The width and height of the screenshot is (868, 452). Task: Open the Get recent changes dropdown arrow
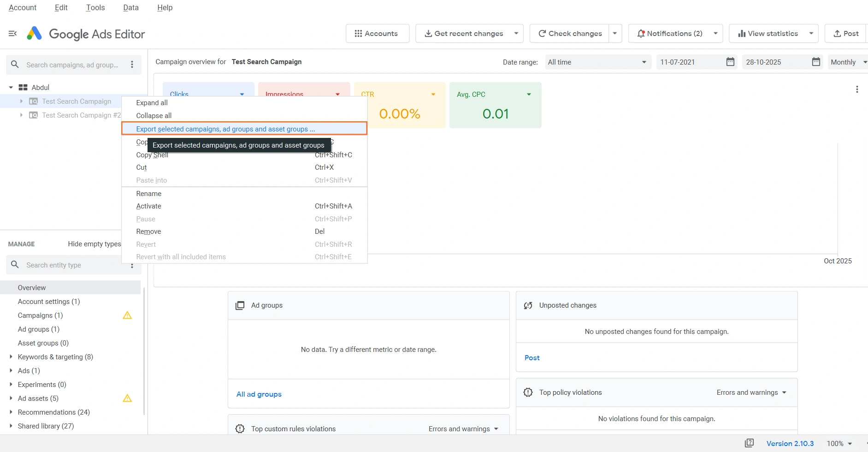pos(516,34)
